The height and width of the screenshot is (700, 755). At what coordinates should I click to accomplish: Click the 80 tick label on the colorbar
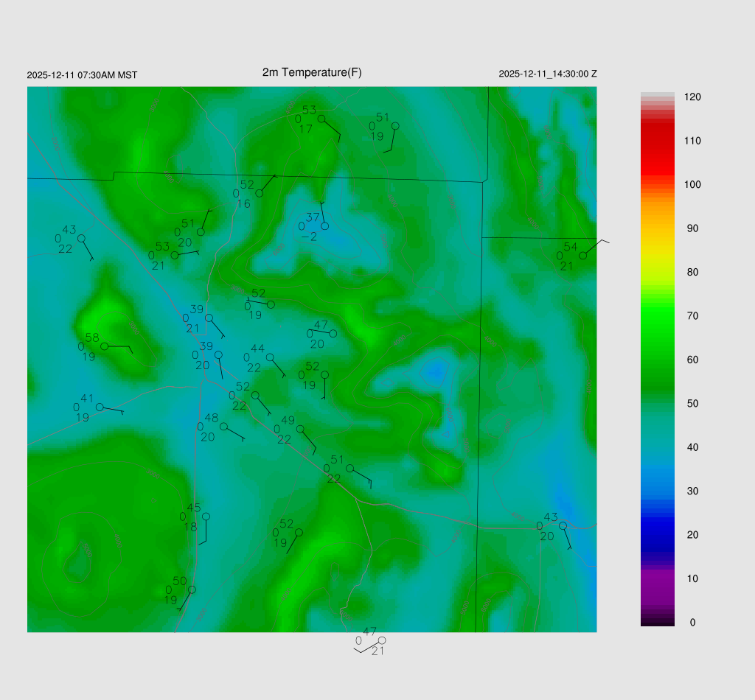692,273
